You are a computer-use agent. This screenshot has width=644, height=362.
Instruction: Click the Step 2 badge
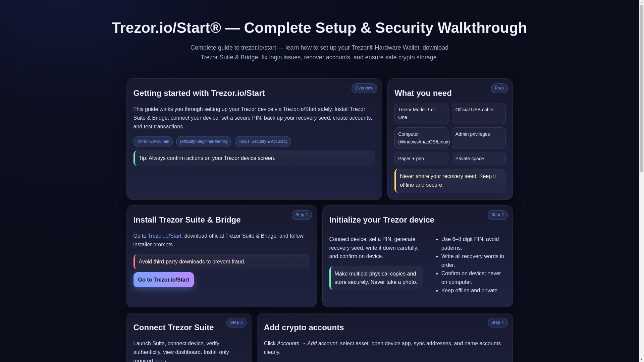[497, 215]
